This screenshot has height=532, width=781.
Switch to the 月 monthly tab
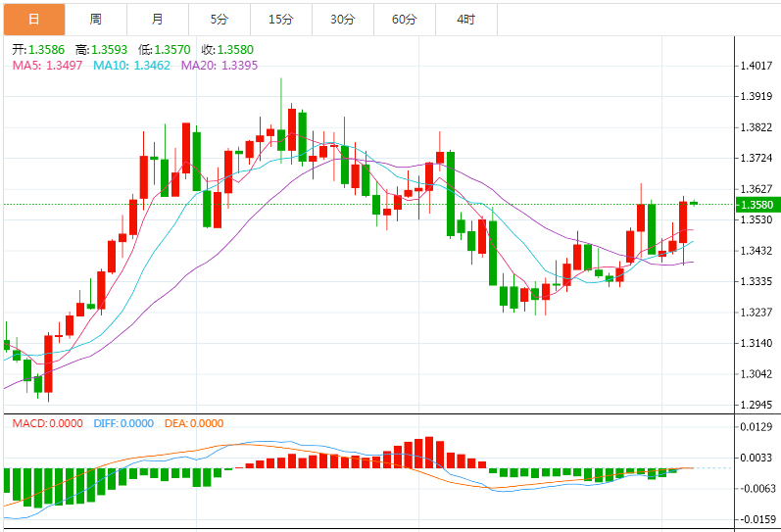158,20
